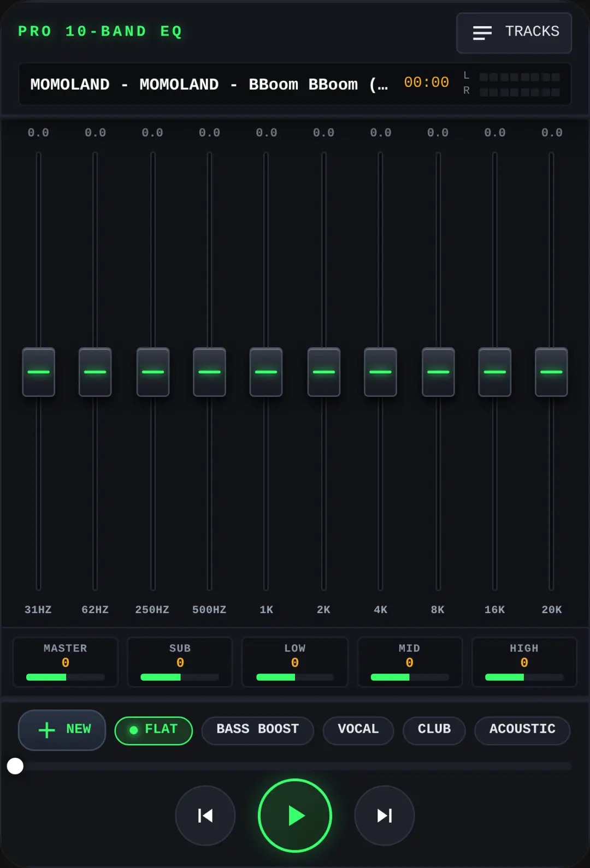
Task: Activate the Acoustic preset
Action: [522, 730]
